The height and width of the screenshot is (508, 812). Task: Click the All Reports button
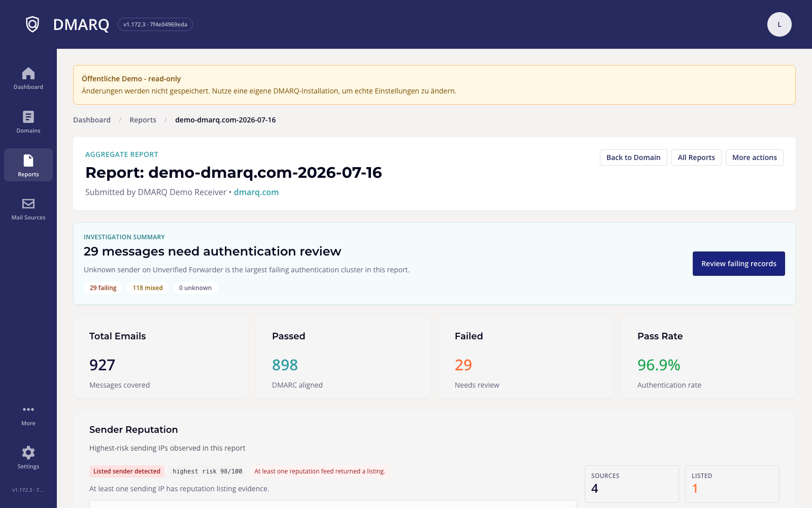click(696, 157)
